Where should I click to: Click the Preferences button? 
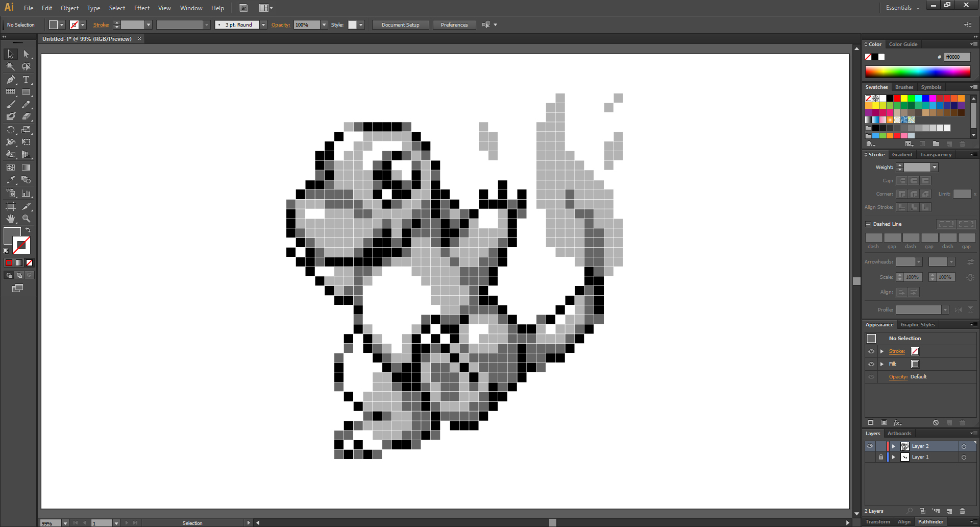454,25
